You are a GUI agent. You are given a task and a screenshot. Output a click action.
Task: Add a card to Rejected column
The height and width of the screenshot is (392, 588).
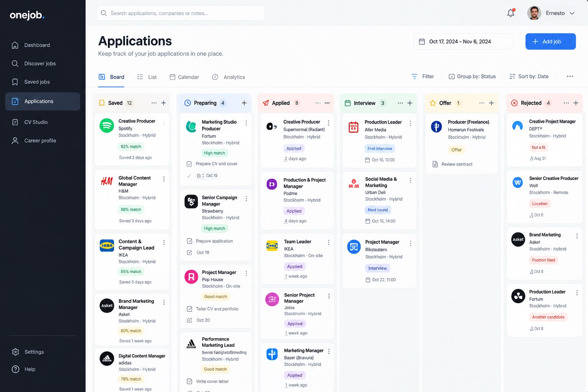click(x=576, y=103)
